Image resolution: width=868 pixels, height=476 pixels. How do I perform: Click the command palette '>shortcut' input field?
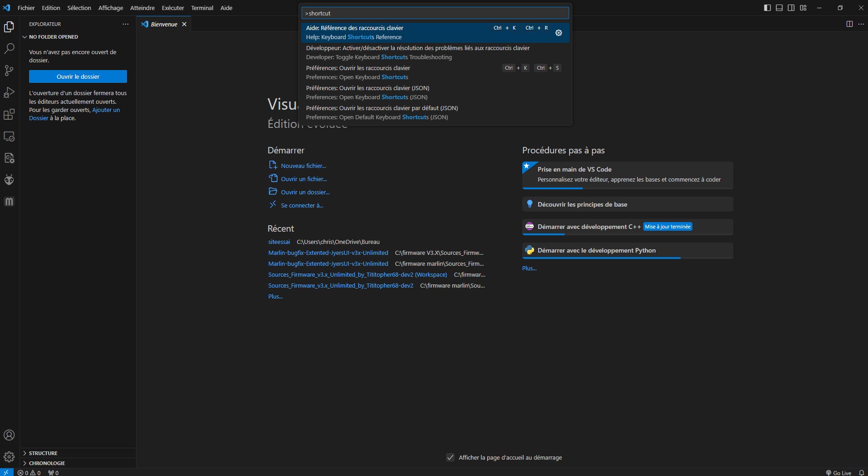click(435, 13)
